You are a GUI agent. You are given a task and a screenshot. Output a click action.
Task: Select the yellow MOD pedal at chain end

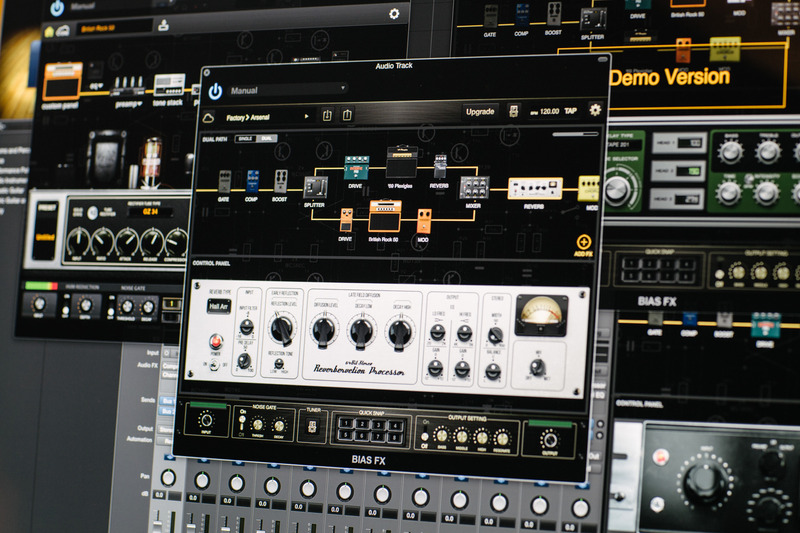pos(588,189)
